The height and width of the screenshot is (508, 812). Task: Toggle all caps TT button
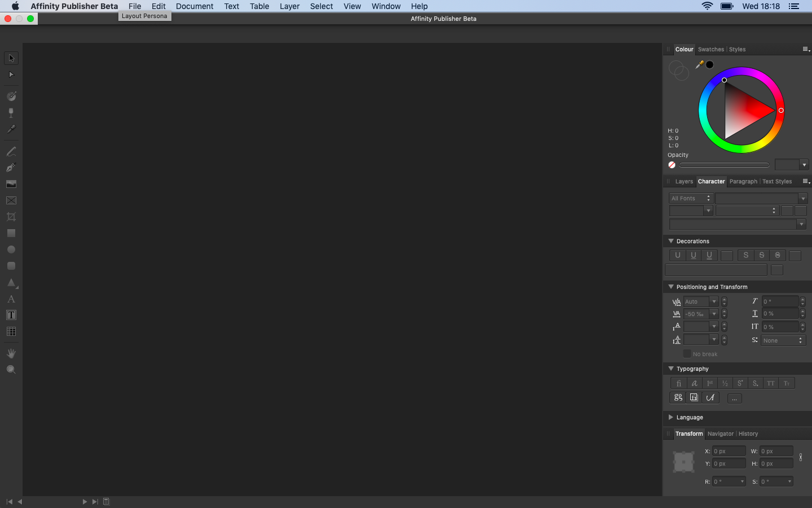click(x=771, y=383)
